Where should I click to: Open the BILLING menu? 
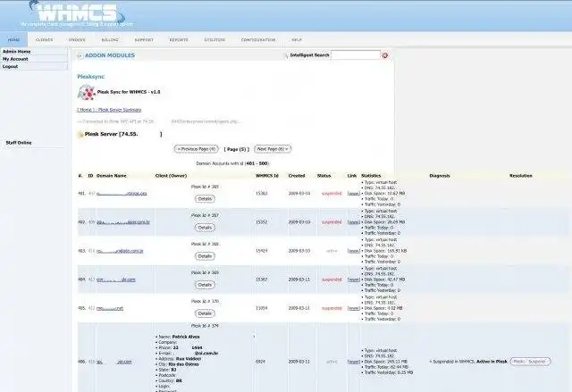point(110,39)
